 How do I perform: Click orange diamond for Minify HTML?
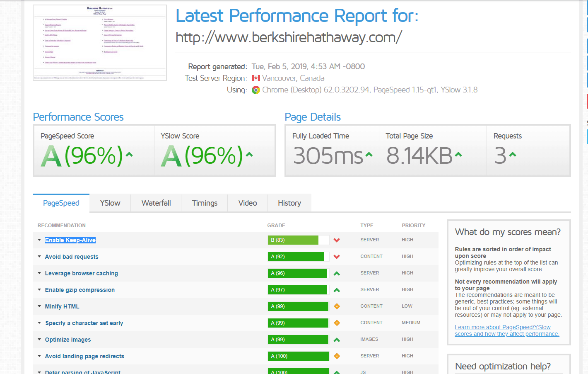pyautogui.click(x=337, y=306)
